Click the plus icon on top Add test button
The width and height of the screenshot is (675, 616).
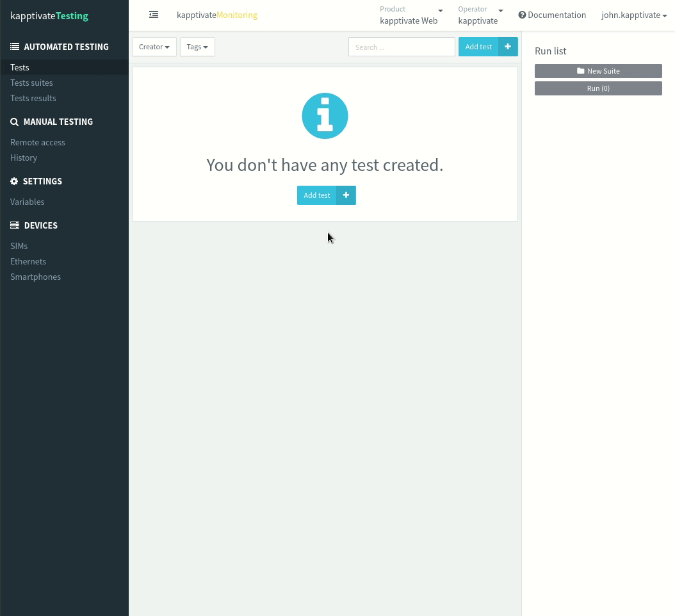click(508, 47)
